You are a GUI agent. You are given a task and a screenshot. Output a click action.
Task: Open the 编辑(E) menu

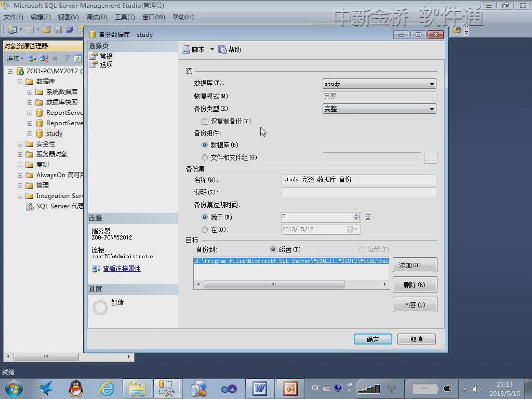[x=41, y=17]
